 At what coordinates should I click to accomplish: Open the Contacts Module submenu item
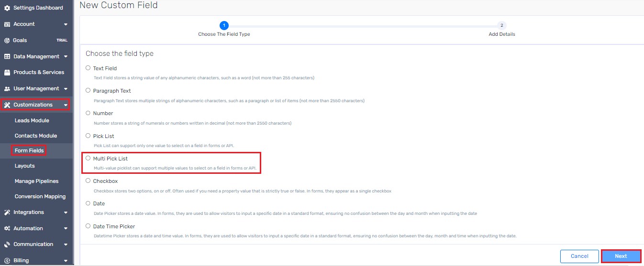click(36, 136)
